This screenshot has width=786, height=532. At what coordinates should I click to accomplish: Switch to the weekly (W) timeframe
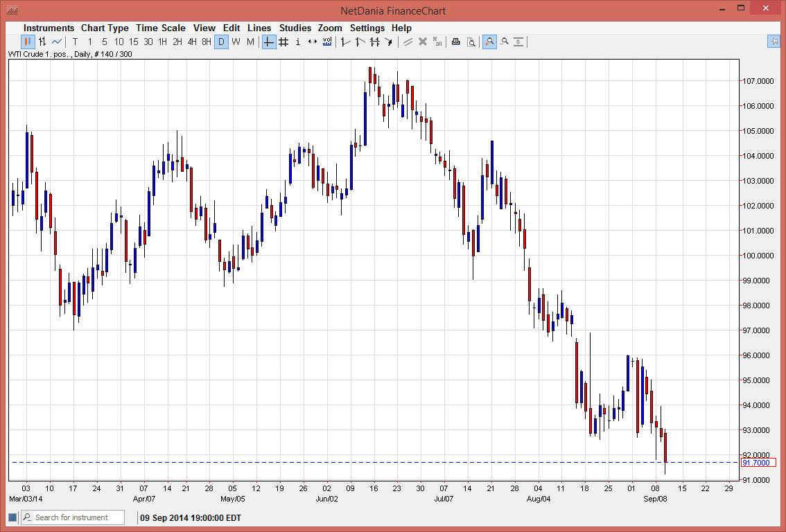[236, 42]
